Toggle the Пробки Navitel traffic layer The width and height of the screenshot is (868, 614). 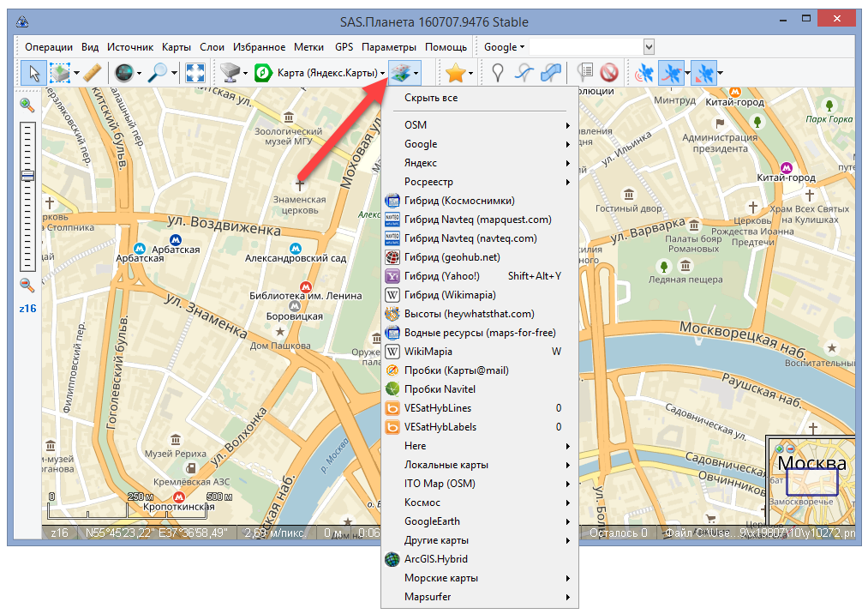441,389
